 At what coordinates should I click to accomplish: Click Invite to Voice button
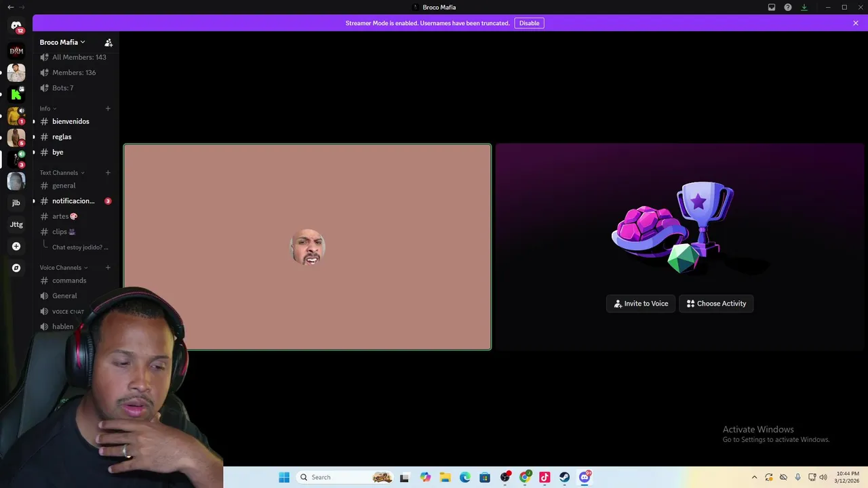[641, 304]
